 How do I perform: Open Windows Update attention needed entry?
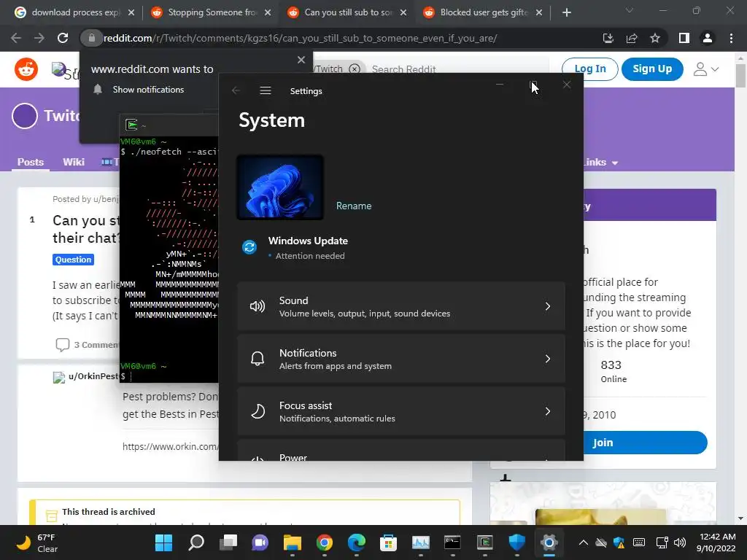[308, 248]
